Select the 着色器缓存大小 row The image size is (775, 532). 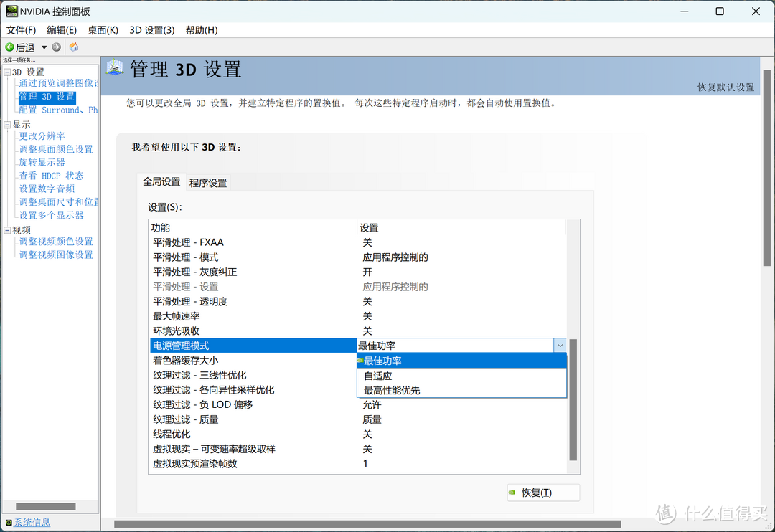(x=253, y=361)
